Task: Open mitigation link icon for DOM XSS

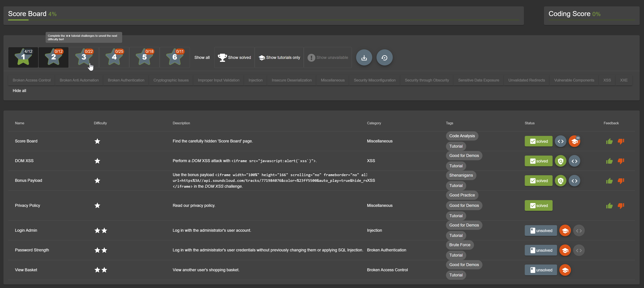Action: coord(561,161)
